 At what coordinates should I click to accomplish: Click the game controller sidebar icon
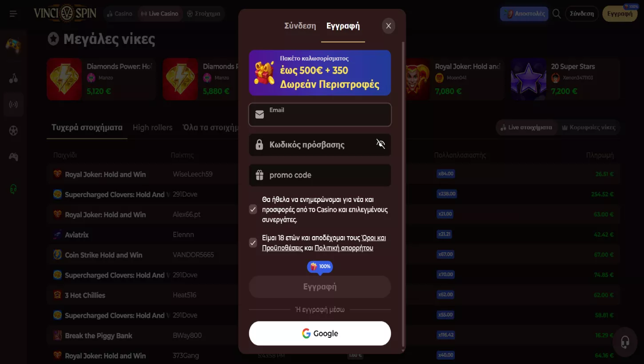(14, 157)
